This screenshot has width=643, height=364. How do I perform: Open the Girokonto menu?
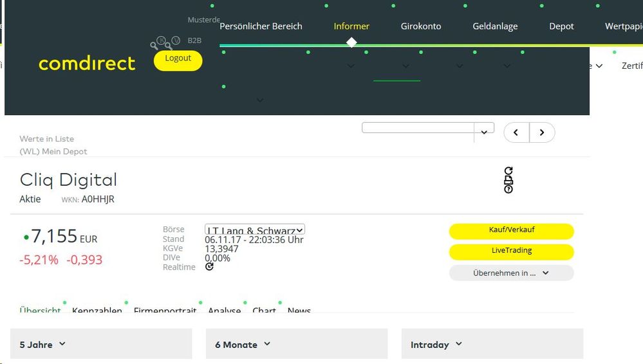click(421, 26)
